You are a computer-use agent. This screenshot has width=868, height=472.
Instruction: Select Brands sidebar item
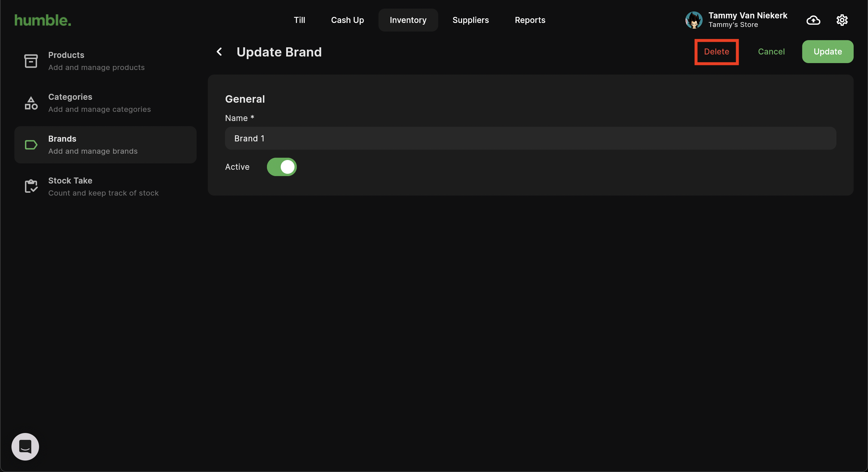coord(105,145)
